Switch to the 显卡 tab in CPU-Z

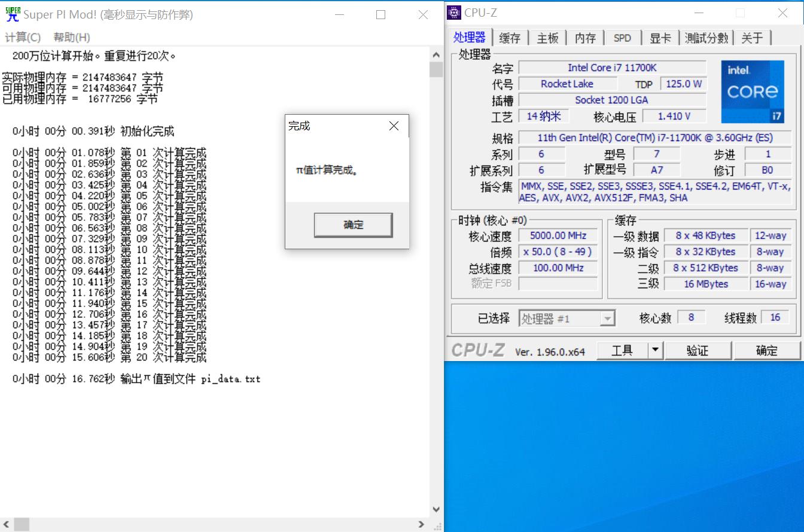coord(660,38)
